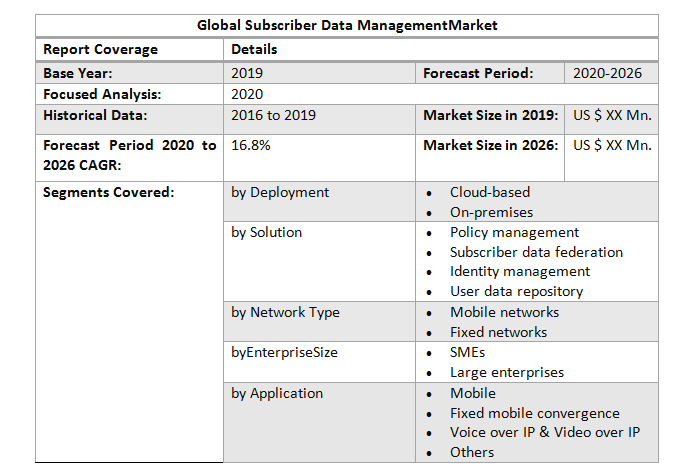This screenshot has height=476, width=679.
Task: Click the by Network Type cell
Action: coord(285,312)
